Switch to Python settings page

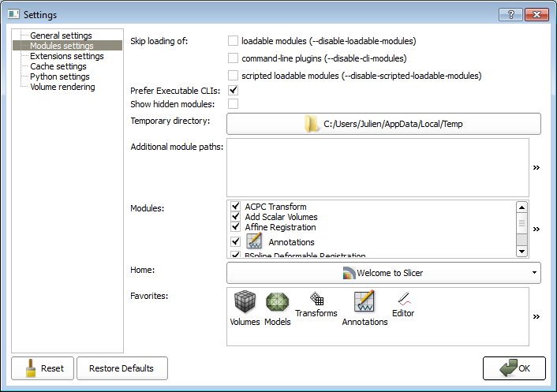point(59,77)
